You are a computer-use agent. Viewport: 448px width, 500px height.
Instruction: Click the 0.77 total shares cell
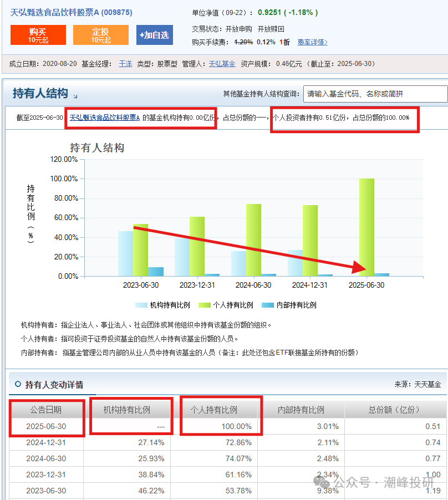pos(395,458)
